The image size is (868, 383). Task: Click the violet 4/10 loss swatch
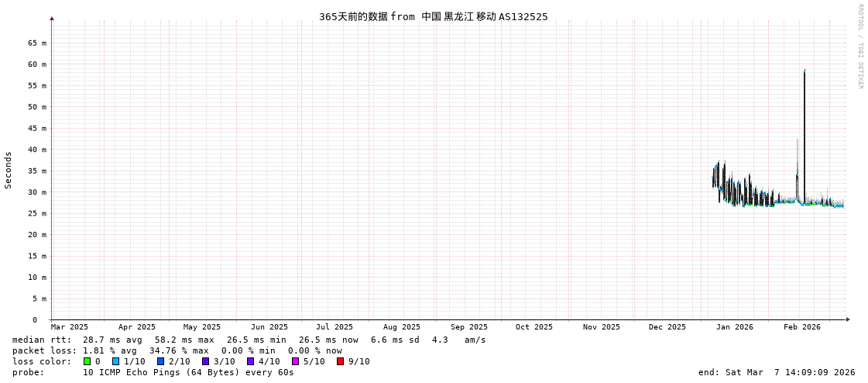click(250, 361)
